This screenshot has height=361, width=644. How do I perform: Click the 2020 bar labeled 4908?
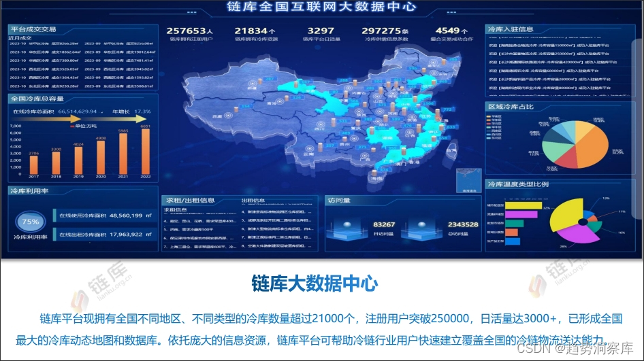[101, 157]
